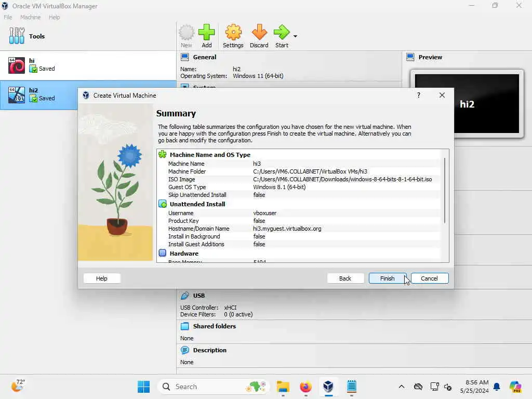Click the Add toolbar icon
This screenshot has width=532, height=399.
(x=207, y=36)
